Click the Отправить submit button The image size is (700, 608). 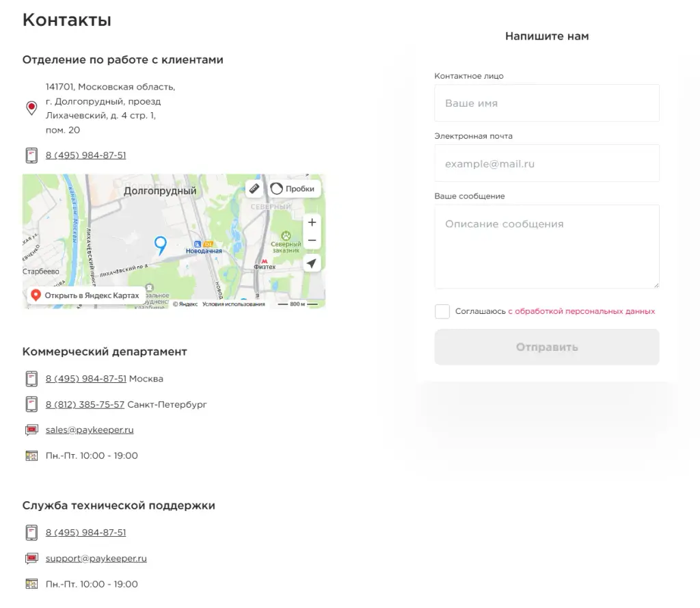click(547, 347)
